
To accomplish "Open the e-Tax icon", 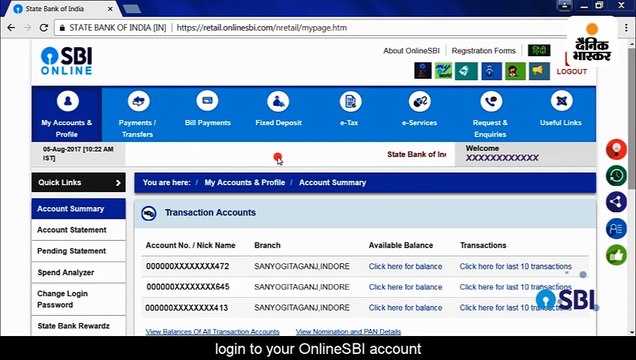I will pos(350,101).
